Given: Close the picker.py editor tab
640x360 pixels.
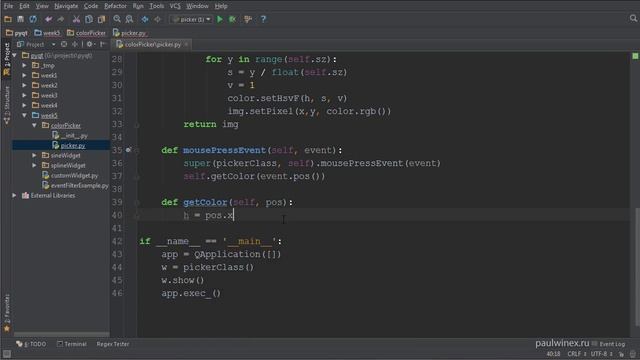Looking at the screenshot, I should coord(187,44).
